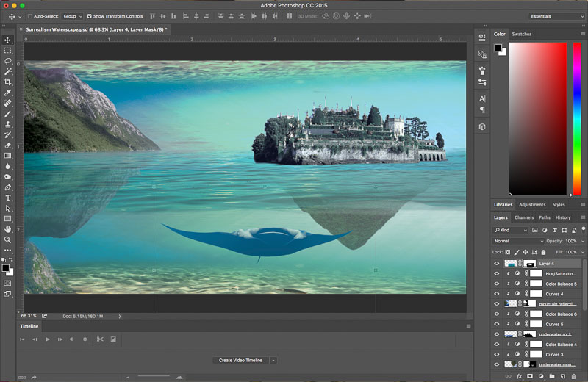
Task: Open the Character panel icon
Action: (482, 98)
